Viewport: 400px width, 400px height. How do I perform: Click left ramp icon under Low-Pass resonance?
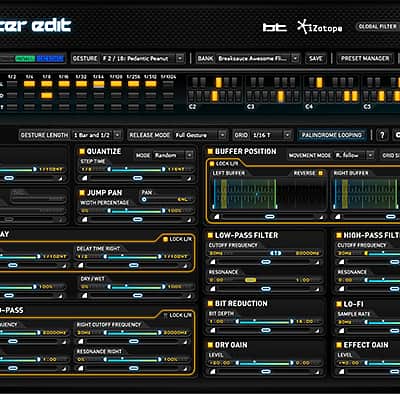click(213, 289)
